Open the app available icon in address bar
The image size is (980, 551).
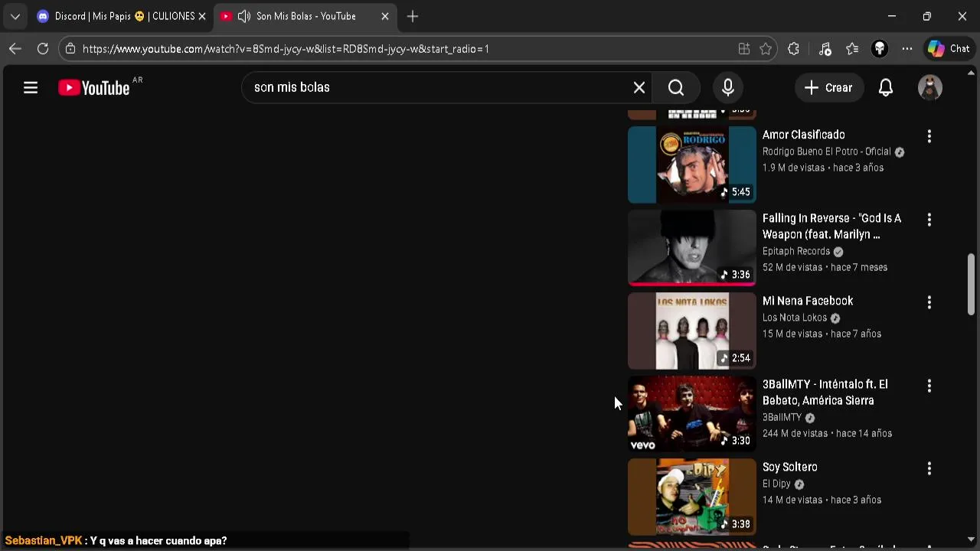pos(744,49)
